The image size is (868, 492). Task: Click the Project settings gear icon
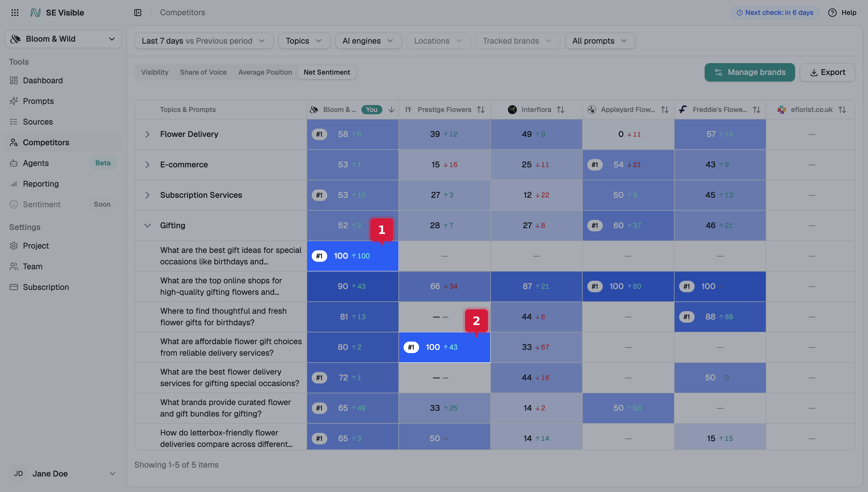(14, 246)
